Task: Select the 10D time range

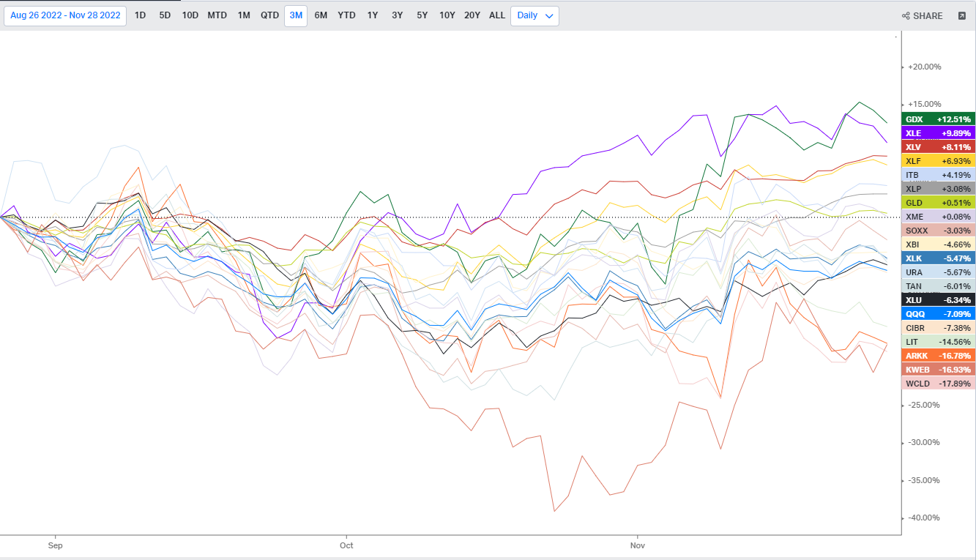Action: point(190,15)
